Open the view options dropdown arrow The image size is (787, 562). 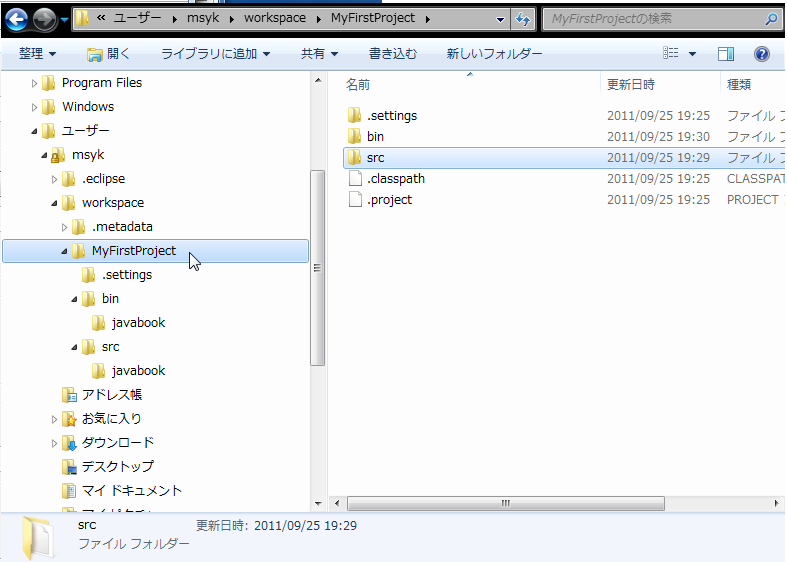692,54
